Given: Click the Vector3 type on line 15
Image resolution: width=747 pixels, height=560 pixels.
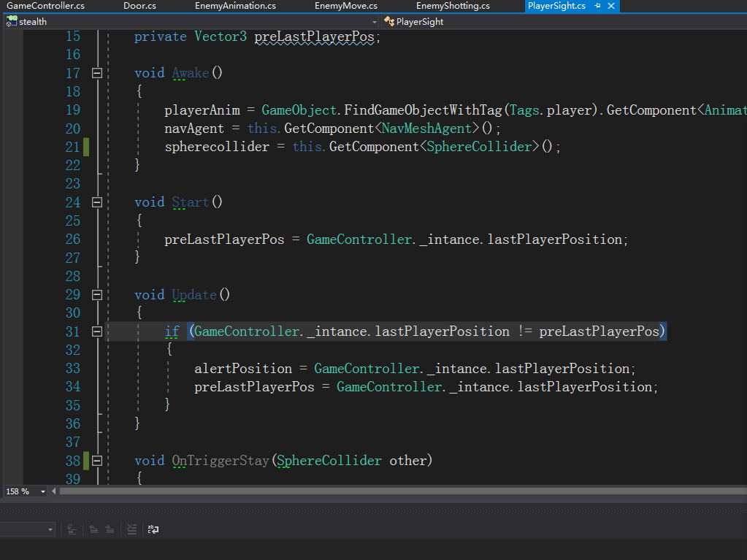Looking at the screenshot, I should click(x=221, y=37).
